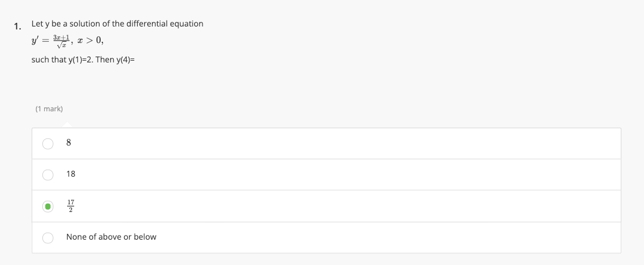Select the radio button for answer 8

pyautogui.click(x=47, y=143)
